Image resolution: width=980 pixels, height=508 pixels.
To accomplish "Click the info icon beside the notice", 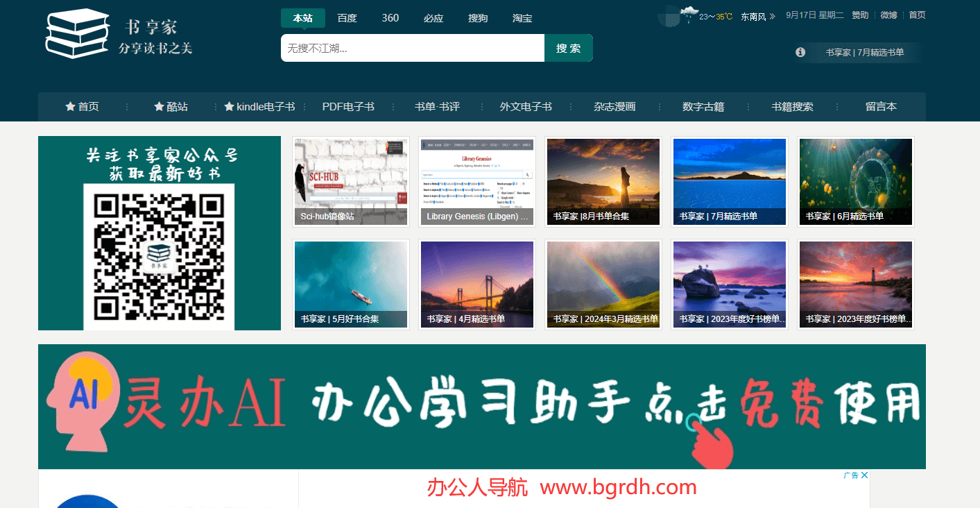I will tap(800, 52).
